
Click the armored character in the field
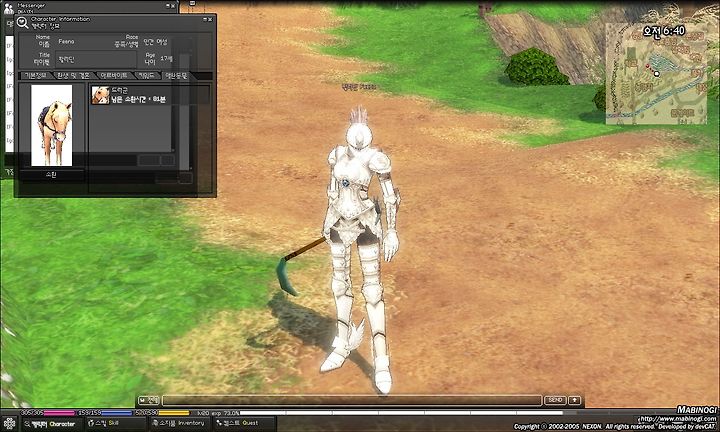pyautogui.click(x=359, y=250)
